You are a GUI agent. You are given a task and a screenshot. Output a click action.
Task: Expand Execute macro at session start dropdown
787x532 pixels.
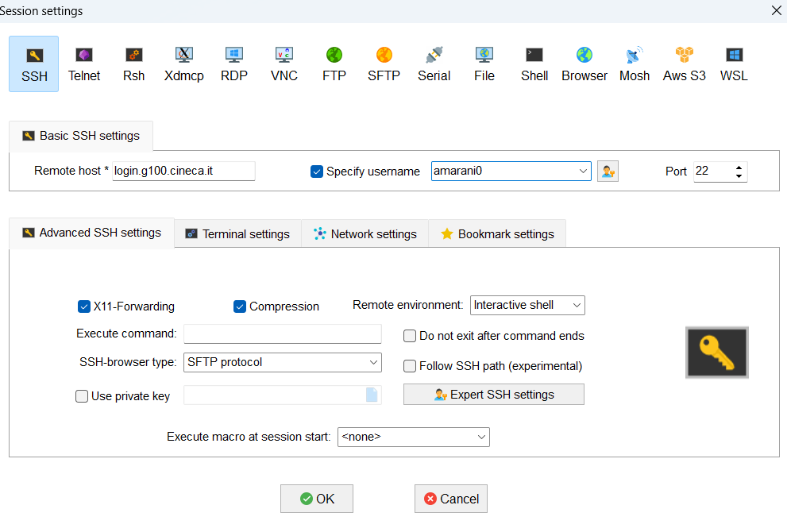pos(481,438)
